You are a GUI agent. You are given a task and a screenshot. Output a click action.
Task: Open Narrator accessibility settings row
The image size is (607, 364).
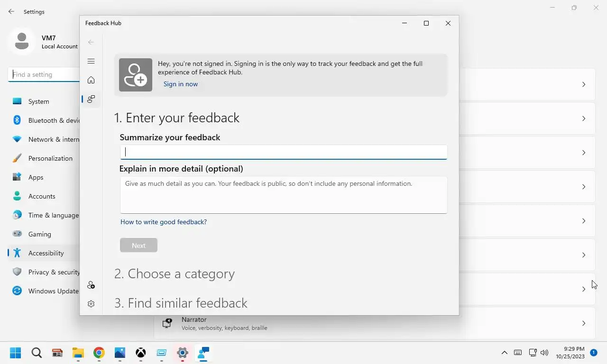point(375,323)
